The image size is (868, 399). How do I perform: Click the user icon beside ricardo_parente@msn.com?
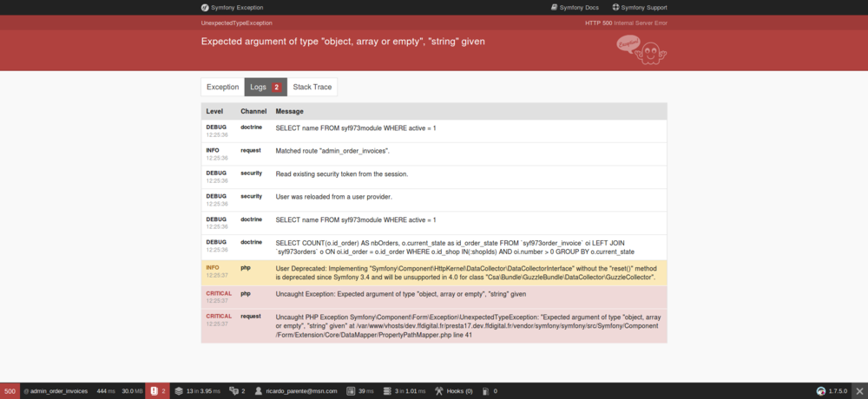click(259, 390)
